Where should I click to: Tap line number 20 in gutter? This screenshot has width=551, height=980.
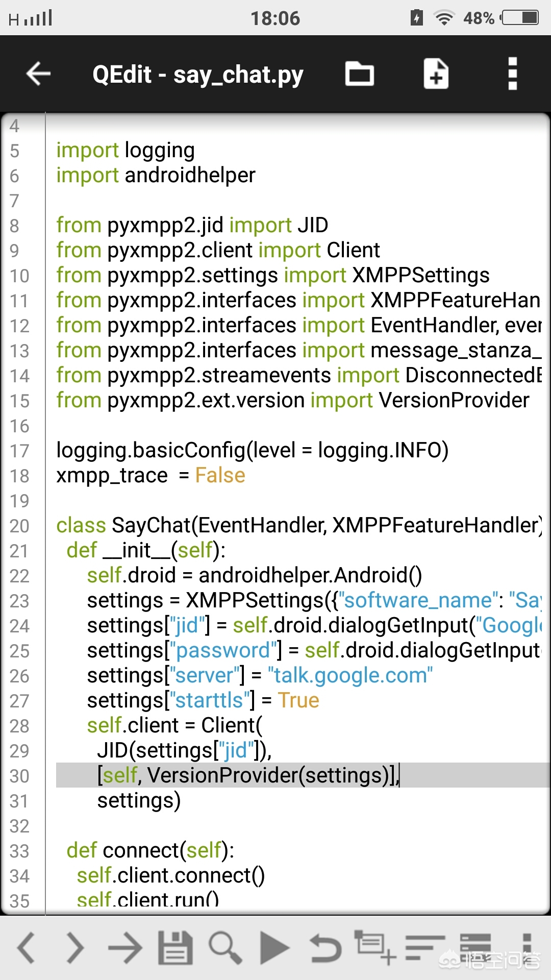pyautogui.click(x=19, y=526)
